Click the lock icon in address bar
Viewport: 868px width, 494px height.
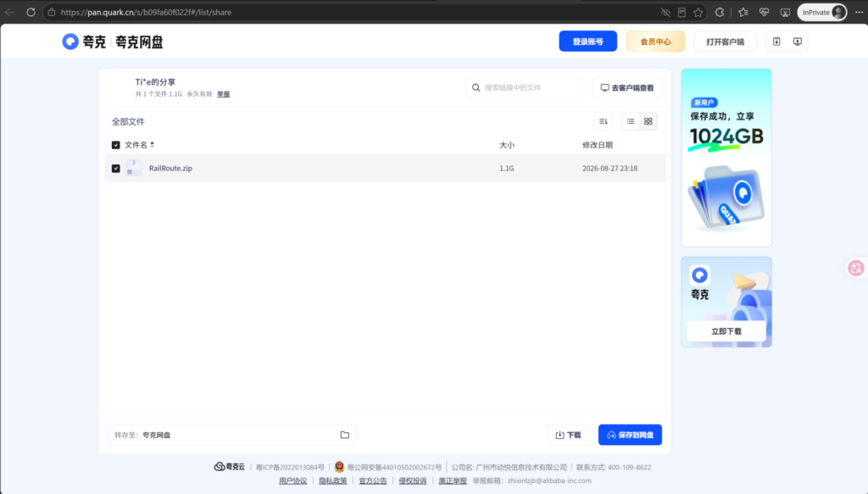point(52,12)
